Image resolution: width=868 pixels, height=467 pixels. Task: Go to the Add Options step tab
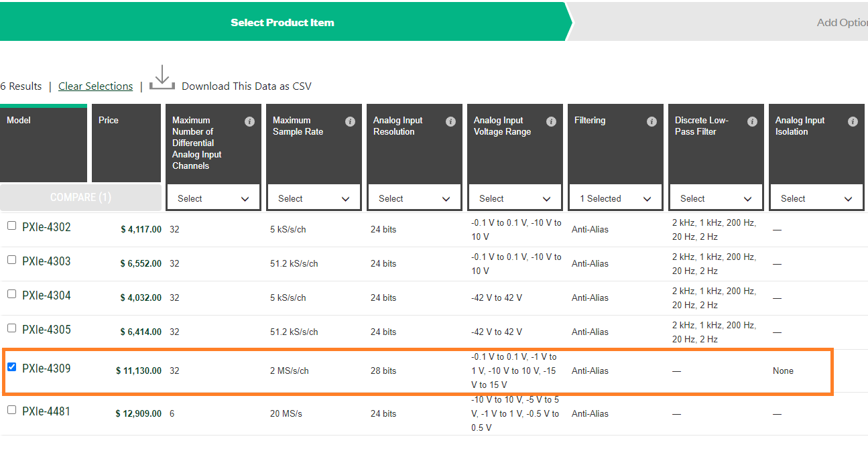tap(841, 22)
